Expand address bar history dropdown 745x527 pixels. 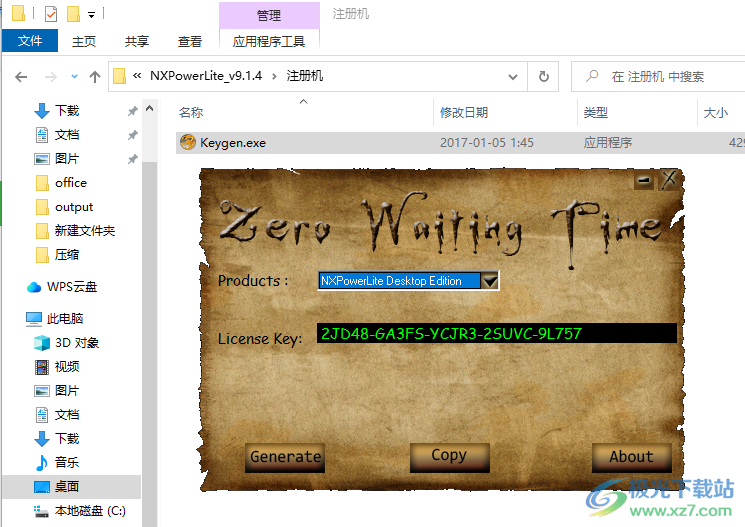513,77
